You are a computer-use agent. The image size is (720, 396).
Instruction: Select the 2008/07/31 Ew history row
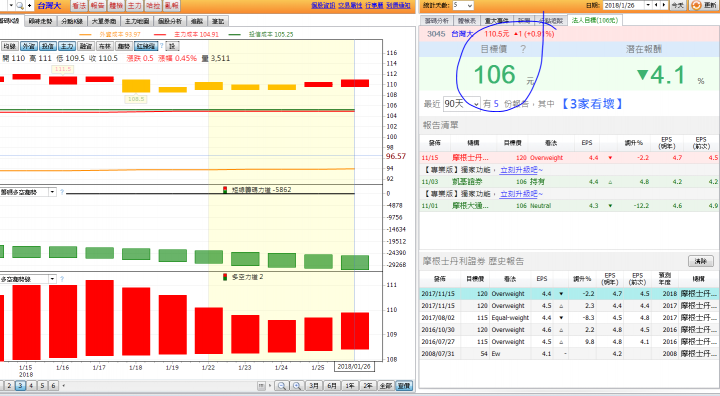pyautogui.click(x=569, y=354)
